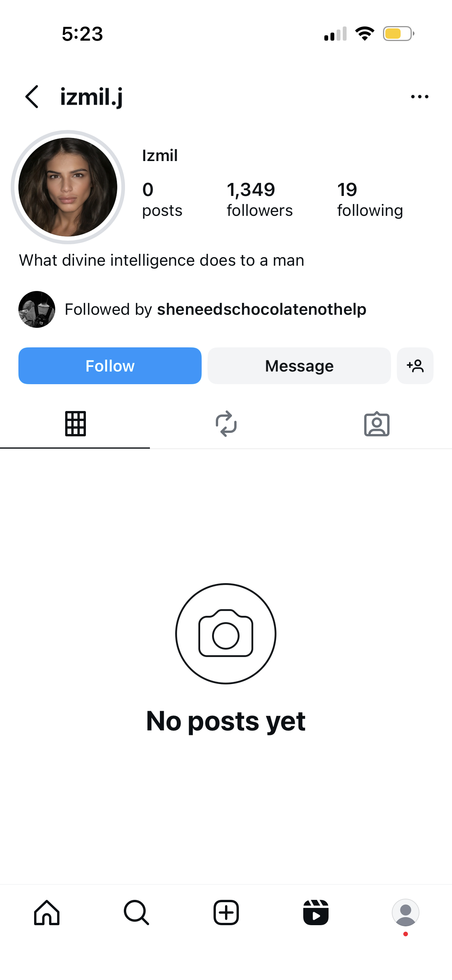View the 19 following list
Viewport: 452px width, 980px height.
[370, 199]
